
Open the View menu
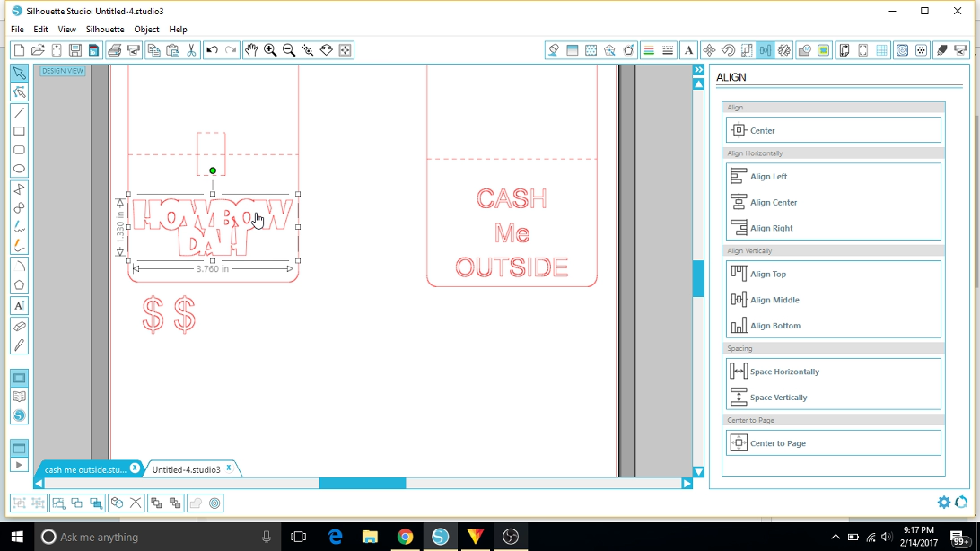(67, 30)
